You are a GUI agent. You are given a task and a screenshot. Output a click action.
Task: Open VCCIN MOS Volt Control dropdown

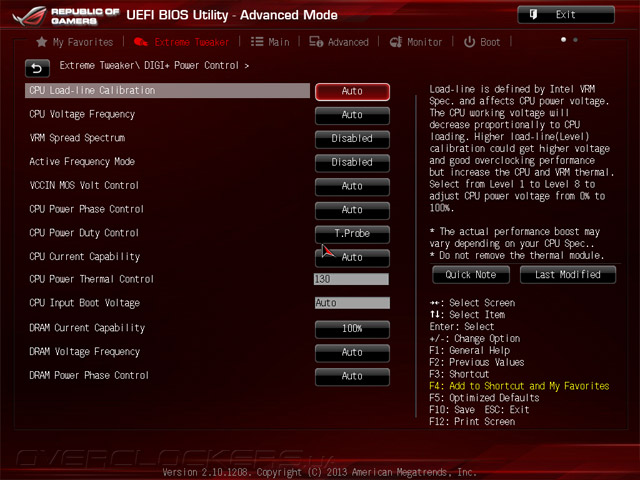click(352, 186)
